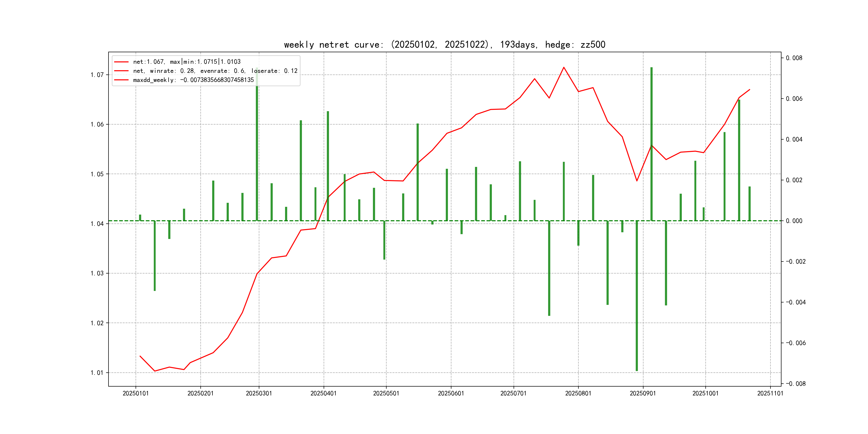This screenshot has height=434, width=868.
Task: Click left y-axis tick label 1.04
Action: pyautogui.click(x=97, y=224)
